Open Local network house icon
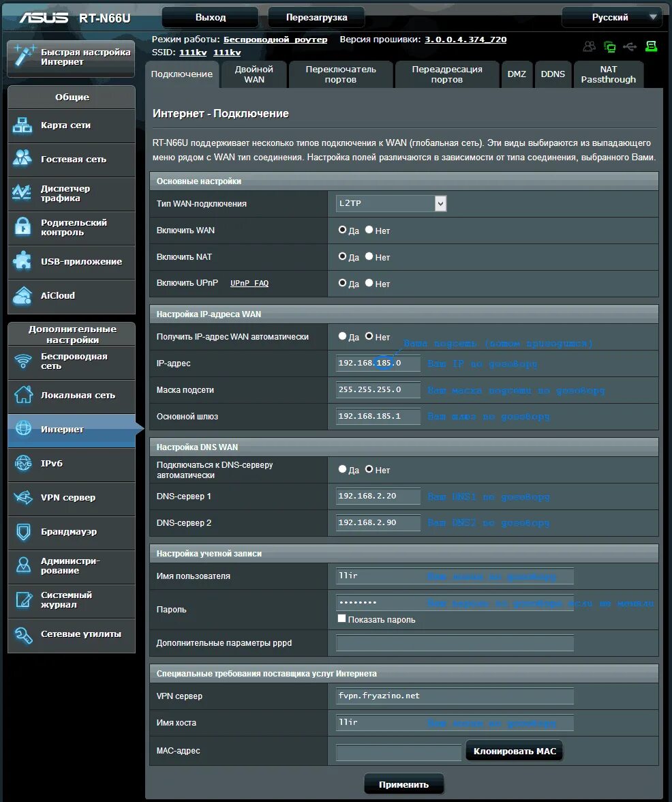This screenshot has height=802, width=672. click(23, 395)
